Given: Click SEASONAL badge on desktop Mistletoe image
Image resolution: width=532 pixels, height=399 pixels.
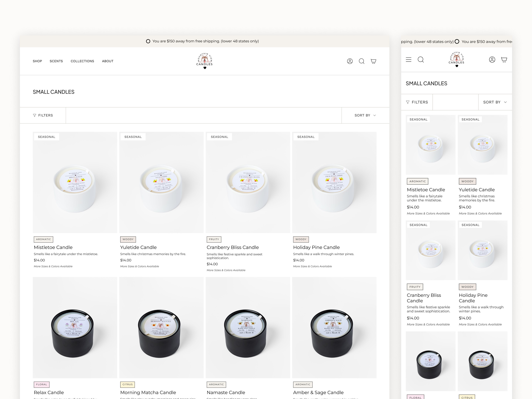Looking at the screenshot, I should coord(46,137).
